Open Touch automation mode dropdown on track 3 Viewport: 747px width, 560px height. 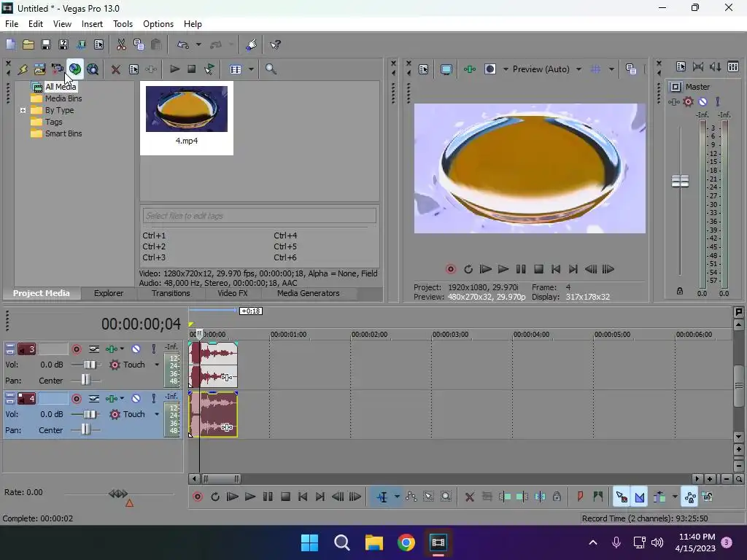tap(157, 365)
